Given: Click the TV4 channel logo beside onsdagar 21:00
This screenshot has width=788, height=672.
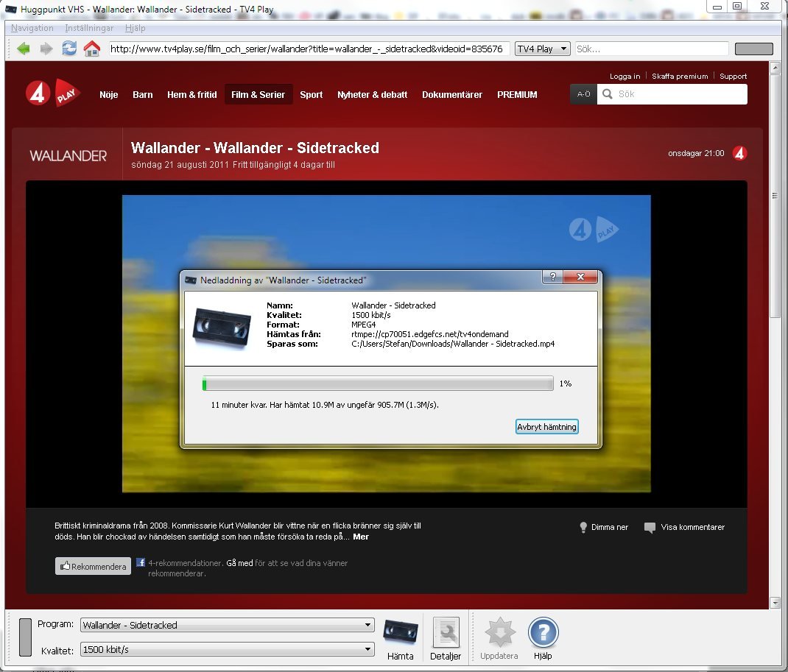Looking at the screenshot, I should coord(739,153).
